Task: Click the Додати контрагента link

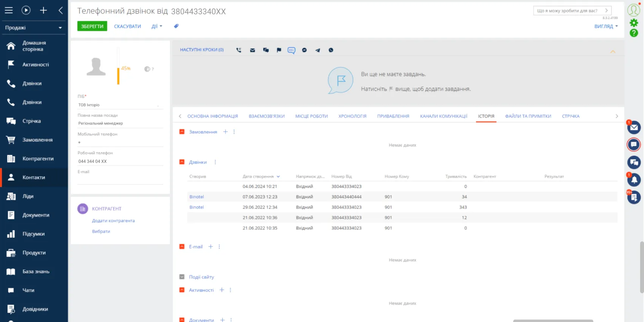Action: [x=113, y=221]
